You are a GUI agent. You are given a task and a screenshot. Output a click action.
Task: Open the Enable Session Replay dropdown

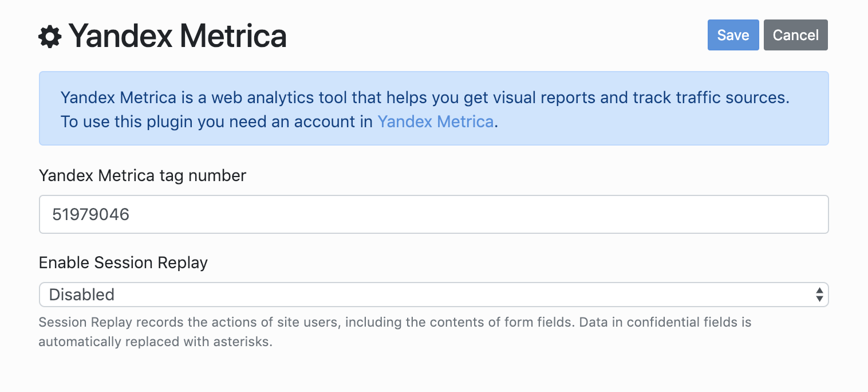click(433, 295)
